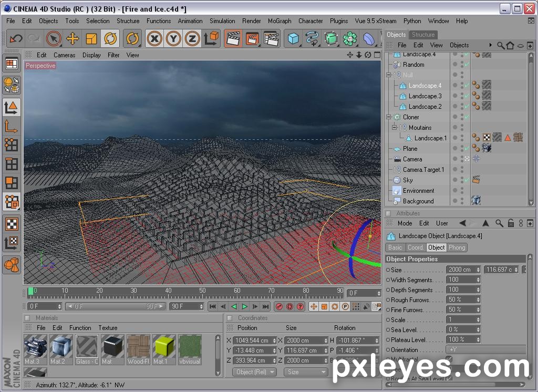Click stepper arrows of Sea Level field
This screenshot has height=392, width=538.
click(478, 330)
